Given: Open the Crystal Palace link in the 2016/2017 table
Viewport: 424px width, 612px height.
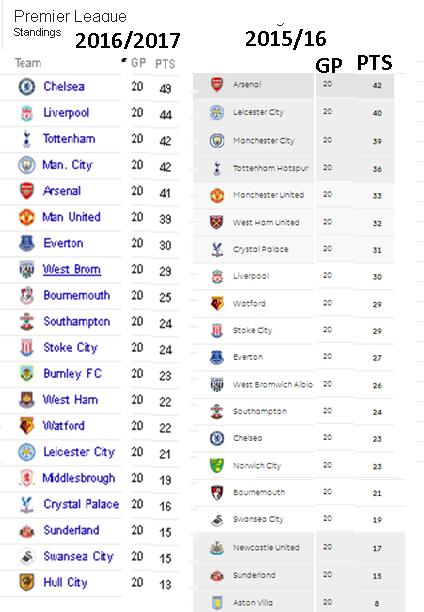Looking at the screenshot, I should pyautogui.click(x=81, y=504).
